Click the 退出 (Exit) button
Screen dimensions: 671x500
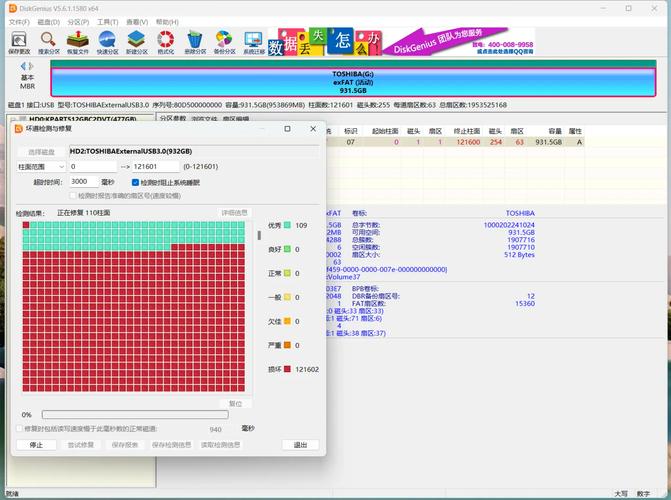[x=300, y=445]
